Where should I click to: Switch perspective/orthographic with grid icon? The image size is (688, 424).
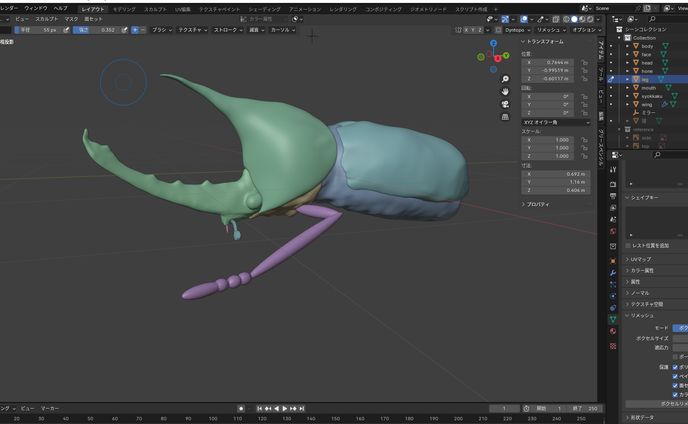coord(505,117)
